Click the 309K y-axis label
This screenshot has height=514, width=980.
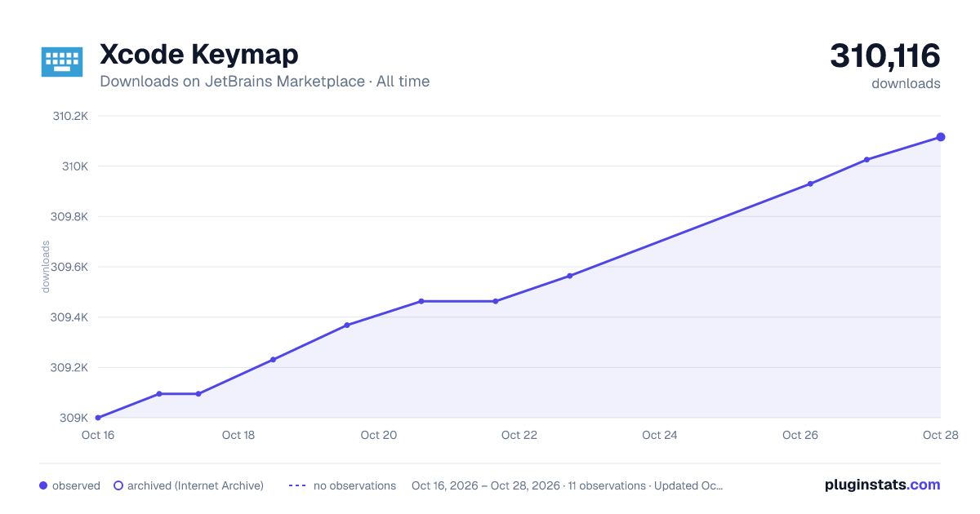tap(74, 418)
